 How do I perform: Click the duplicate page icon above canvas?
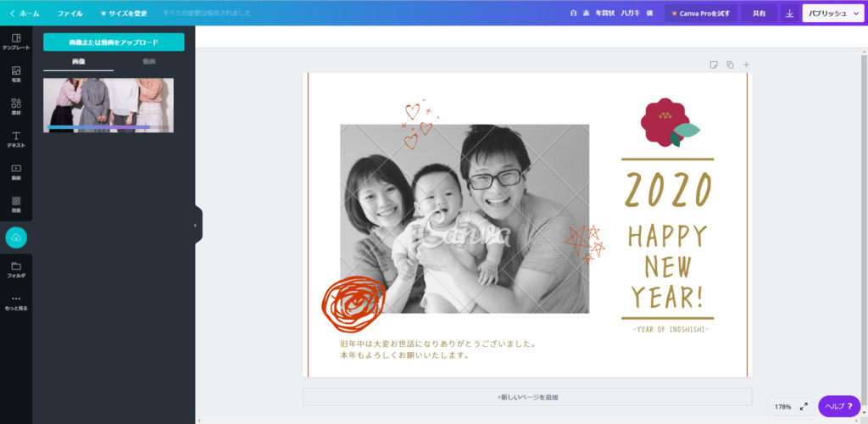click(730, 64)
